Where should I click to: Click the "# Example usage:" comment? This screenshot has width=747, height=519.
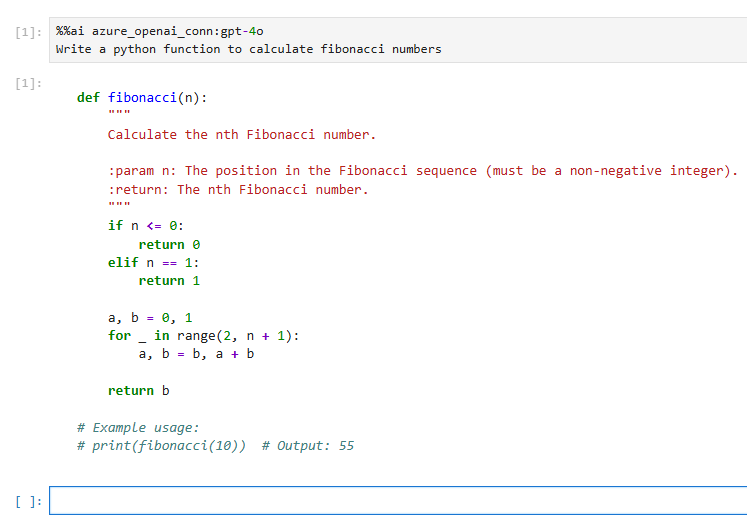[138, 427]
